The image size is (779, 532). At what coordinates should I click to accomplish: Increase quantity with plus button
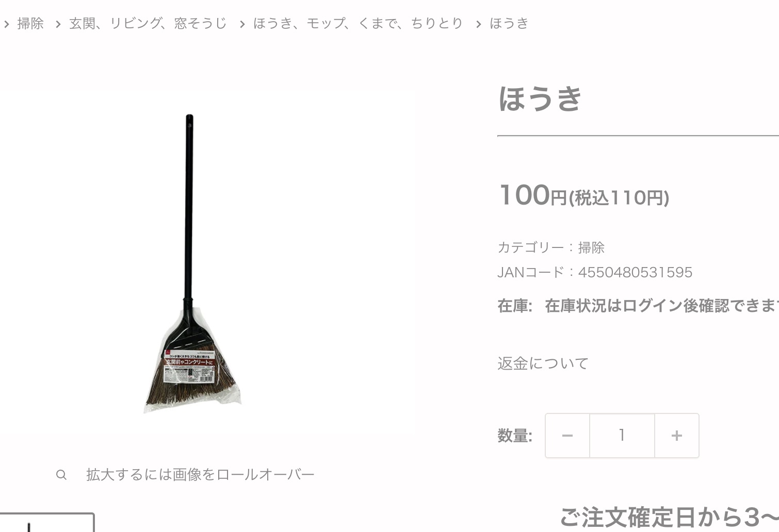coord(677,436)
